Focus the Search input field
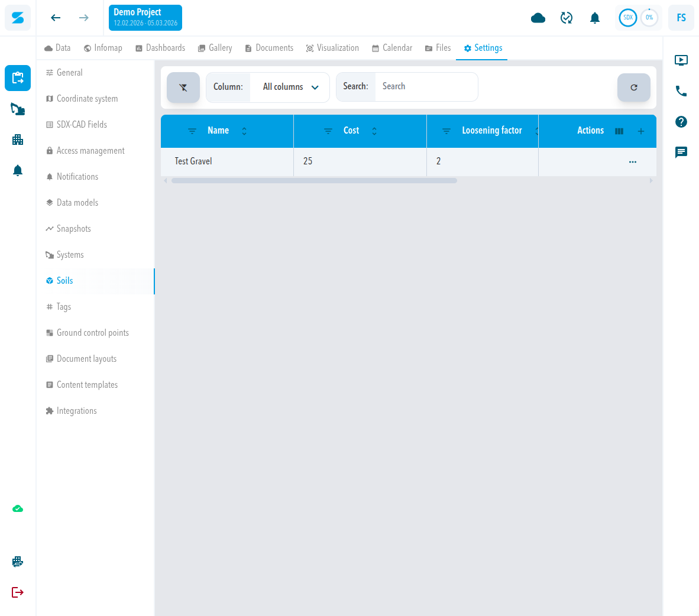 tap(426, 86)
